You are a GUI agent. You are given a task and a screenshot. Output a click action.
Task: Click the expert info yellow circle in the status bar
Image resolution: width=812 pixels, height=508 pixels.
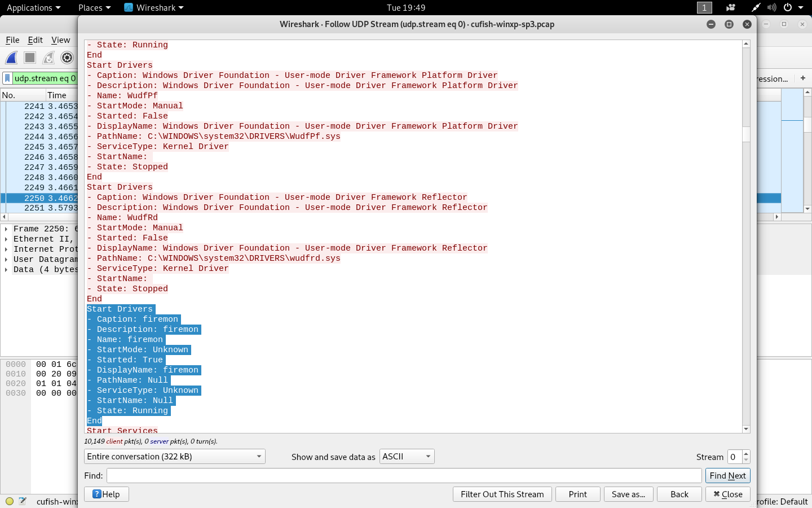tap(10, 501)
